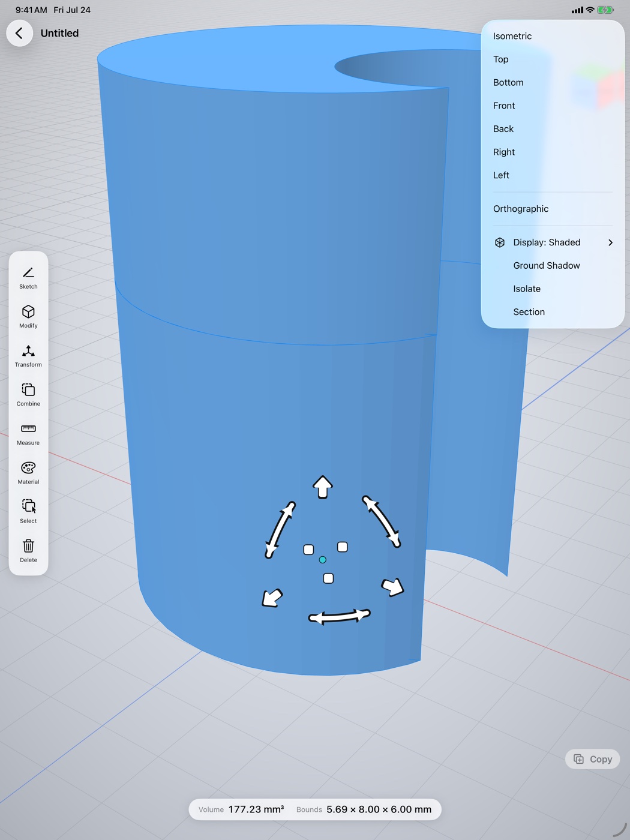Click the Fri Jul 24 date

pyautogui.click(x=72, y=10)
